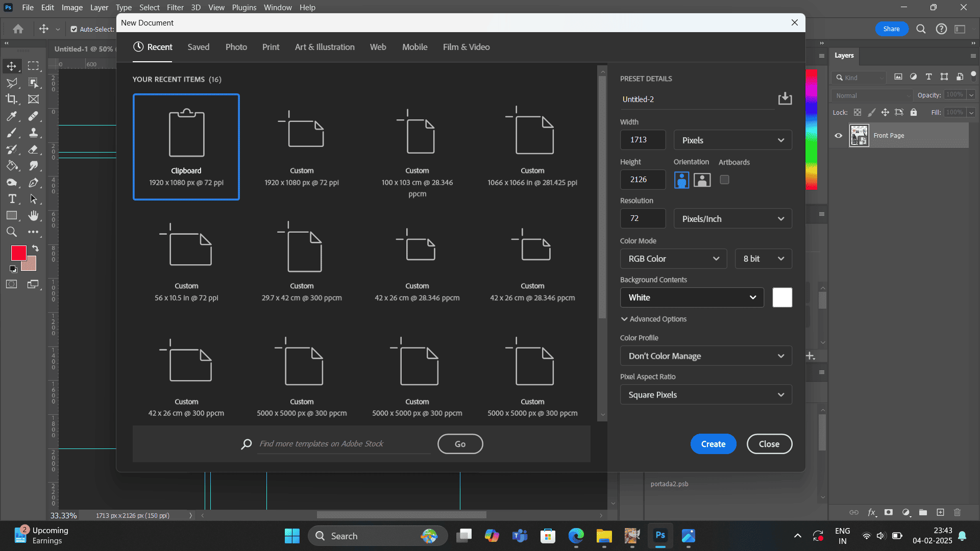Screen dimensions: 980x551
Task: Save document preset icon next to Untitled-2
Action: point(785,98)
